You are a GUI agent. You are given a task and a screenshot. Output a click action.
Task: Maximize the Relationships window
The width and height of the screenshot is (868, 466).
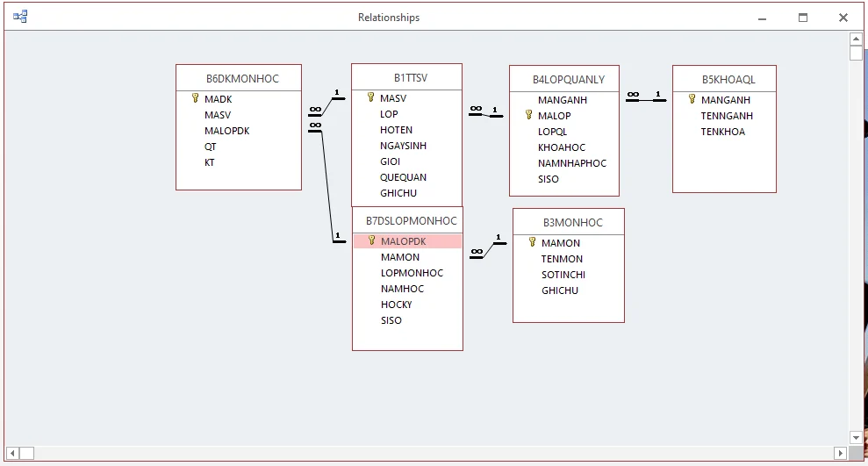[x=802, y=18]
